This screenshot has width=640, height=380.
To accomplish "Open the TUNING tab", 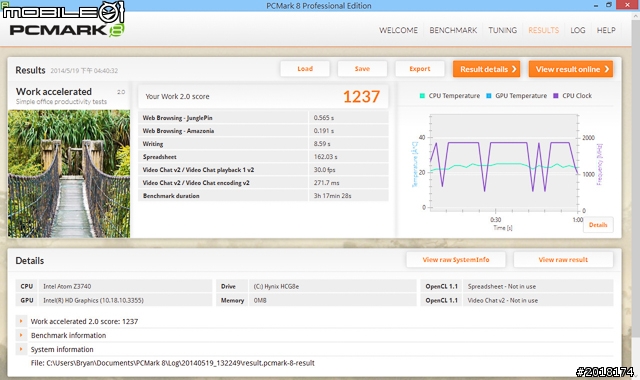I will click(x=502, y=30).
